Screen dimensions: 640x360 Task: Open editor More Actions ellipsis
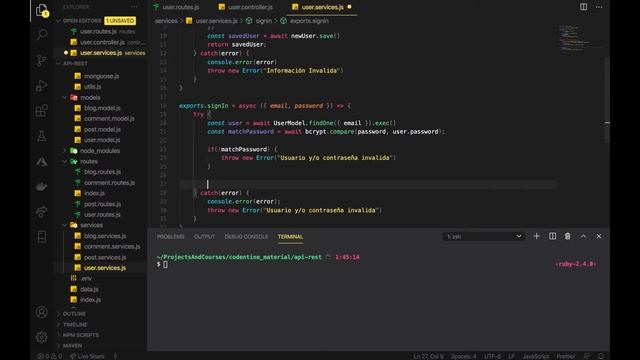coord(599,7)
